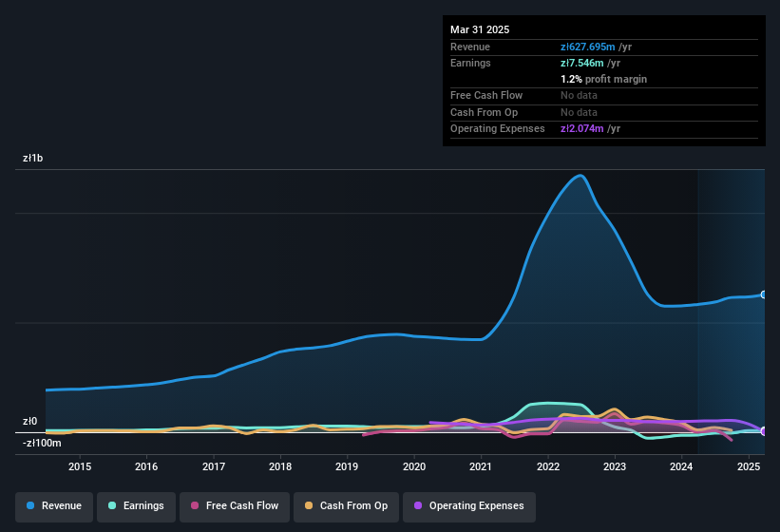Toggle the Cash From Op series

(x=346, y=506)
